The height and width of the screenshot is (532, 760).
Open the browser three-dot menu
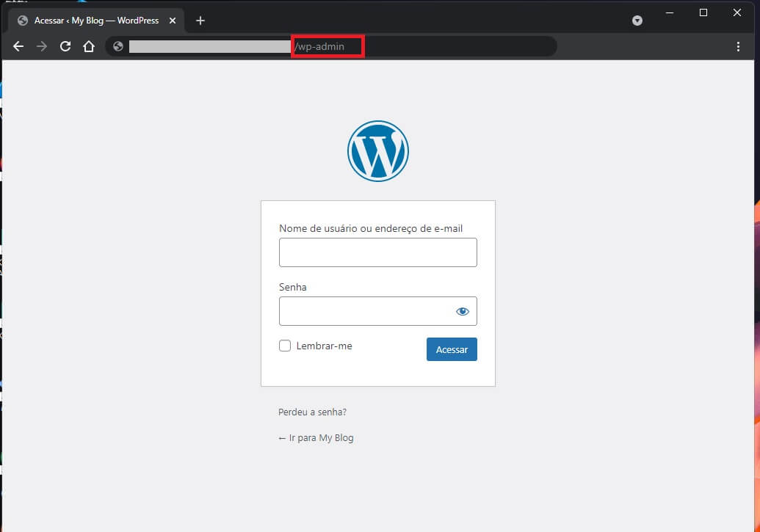[x=738, y=46]
